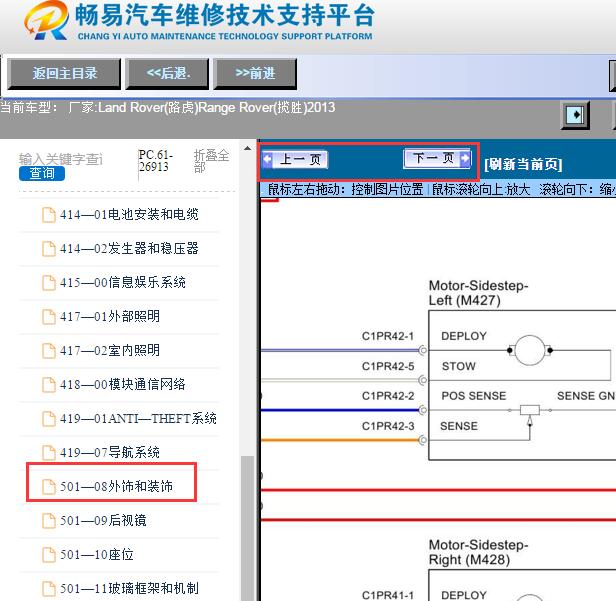Click document icon beside 501—09后视镜
The width and height of the screenshot is (616, 601).
[x=49, y=521]
